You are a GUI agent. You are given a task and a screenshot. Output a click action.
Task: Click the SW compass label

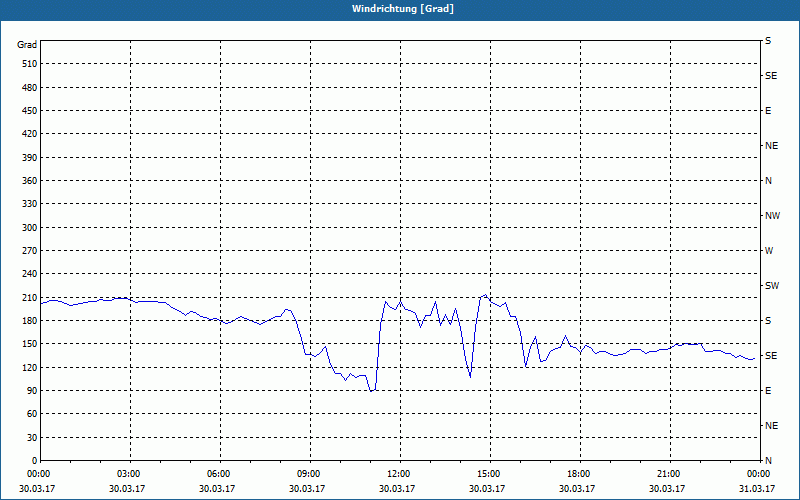pyautogui.click(x=772, y=286)
